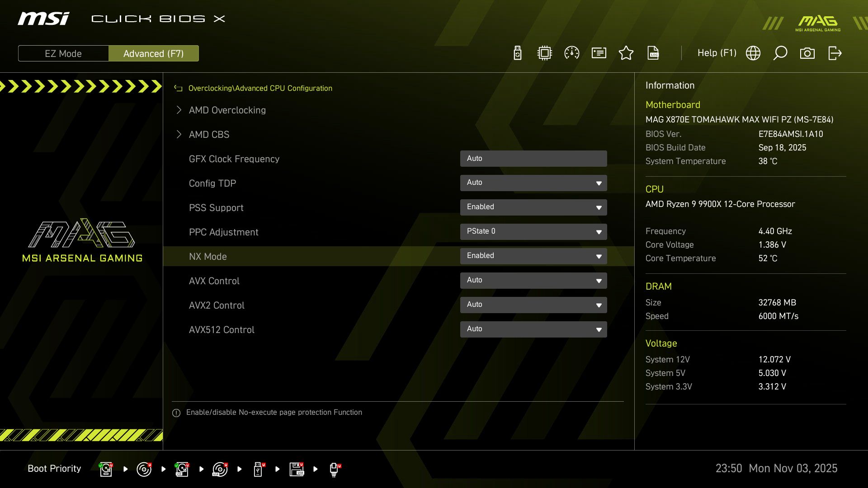Toggle NX Mode to Disabled
The width and height of the screenshot is (868, 488).
533,256
